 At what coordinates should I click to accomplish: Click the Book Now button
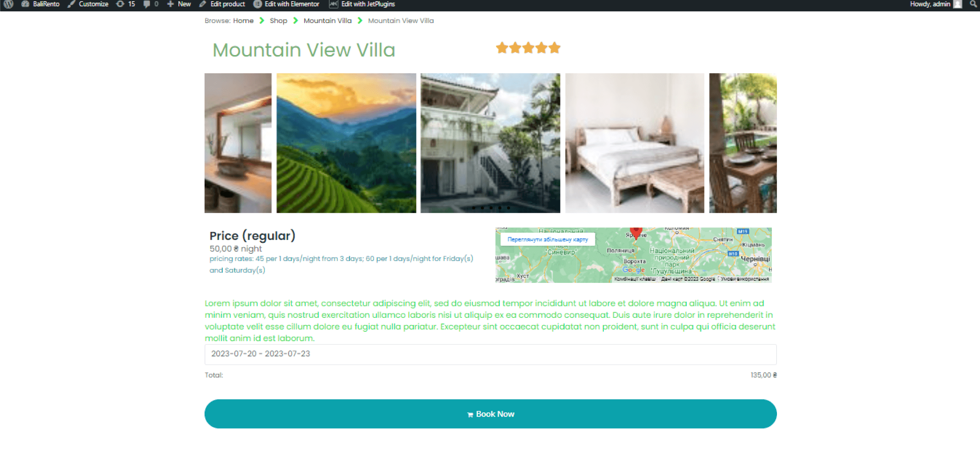coord(490,414)
